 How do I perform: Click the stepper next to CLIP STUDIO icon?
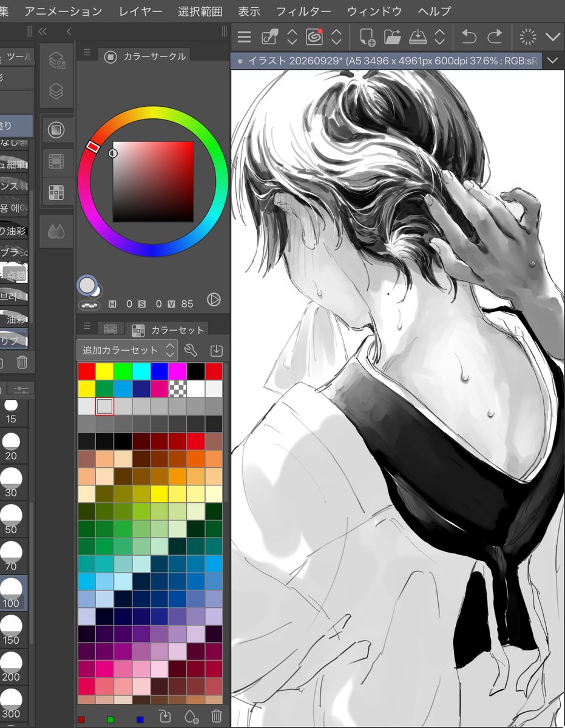[292, 37]
